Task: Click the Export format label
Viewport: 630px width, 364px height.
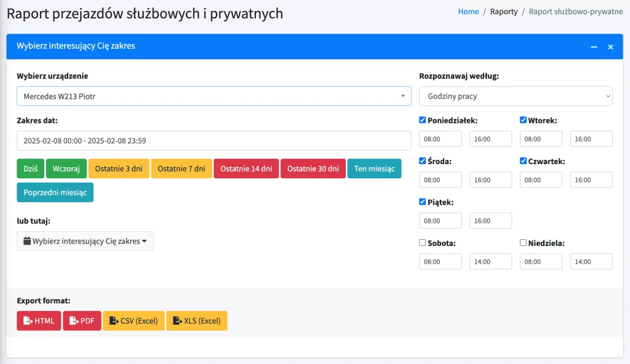Action: [44, 301]
